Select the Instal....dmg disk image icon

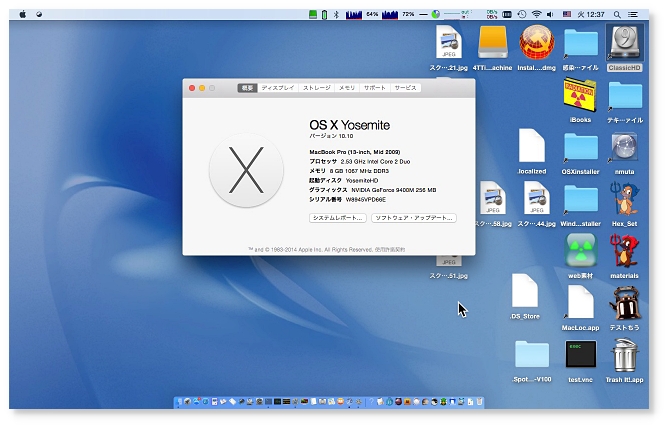(537, 43)
